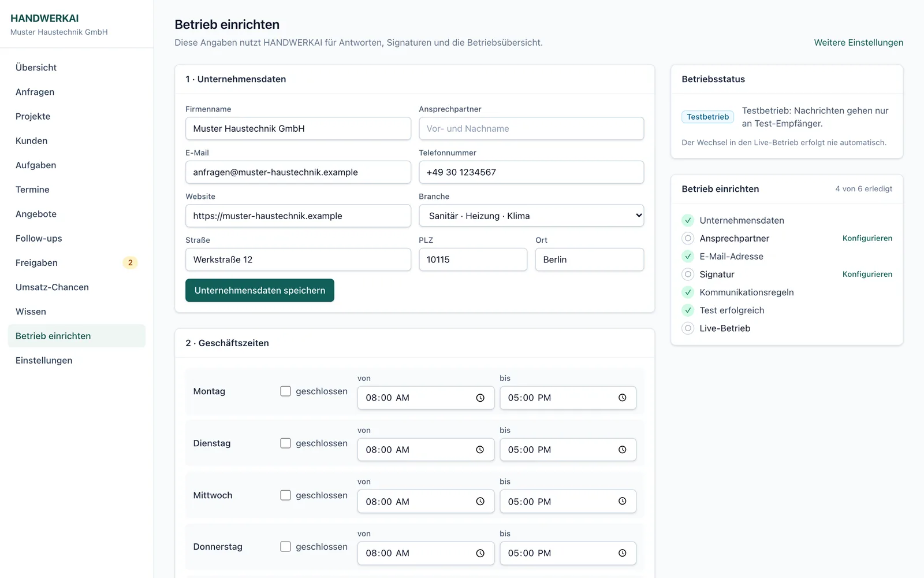Click the empty circle next to Ansprechpartner
924x578 pixels.
pyautogui.click(x=688, y=238)
